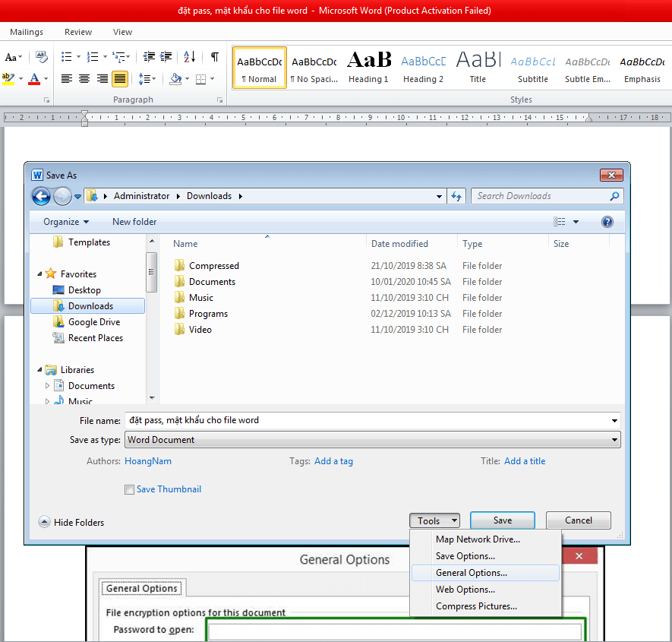Click the Decrease Indent icon
This screenshot has width=672, height=642.
[x=149, y=57]
